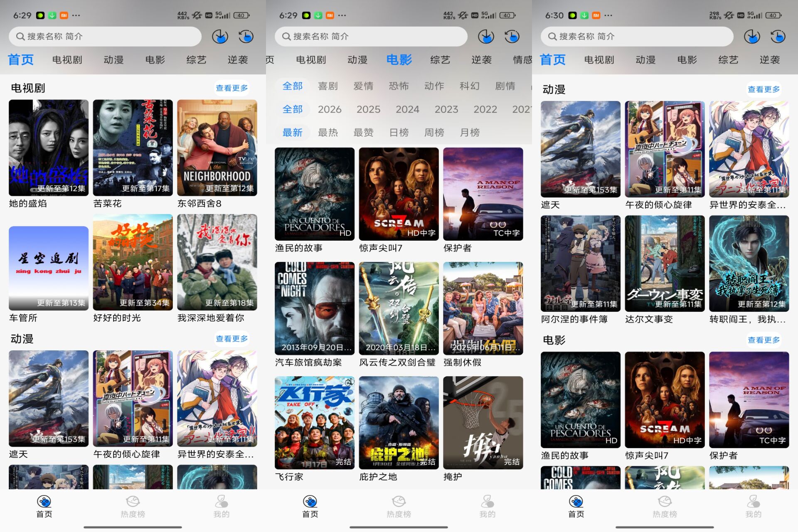Select the 最热 sorting filter
The height and width of the screenshot is (532, 798).
[328, 132]
